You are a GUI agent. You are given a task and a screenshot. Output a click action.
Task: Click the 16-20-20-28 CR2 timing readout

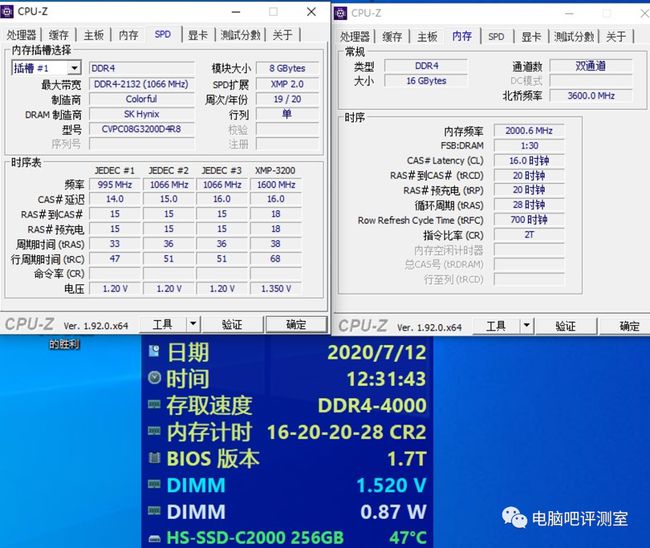(x=347, y=432)
